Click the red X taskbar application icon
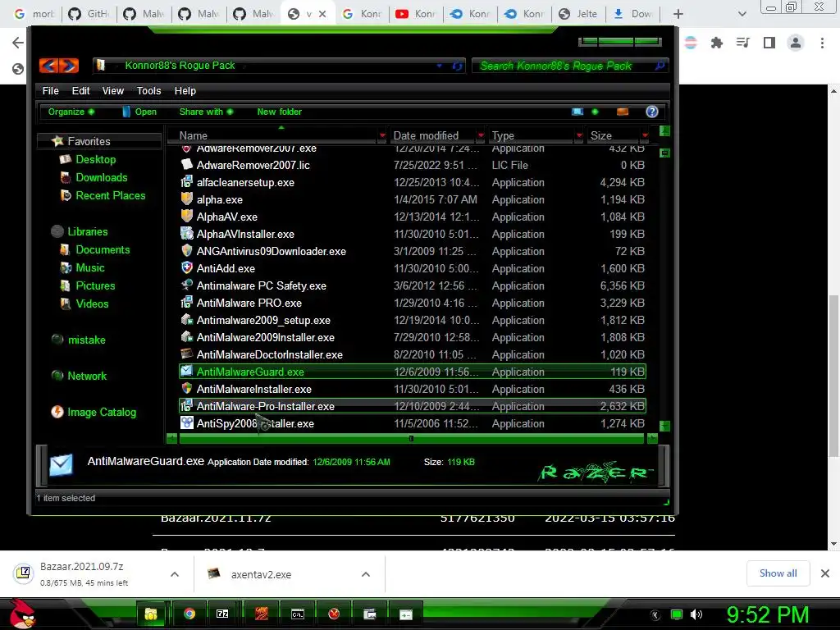840x630 pixels. click(334, 614)
